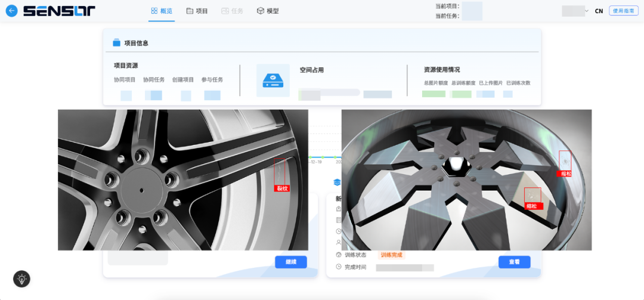Click the SENSOR logo
The image size is (644, 300).
(x=59, y=11)
